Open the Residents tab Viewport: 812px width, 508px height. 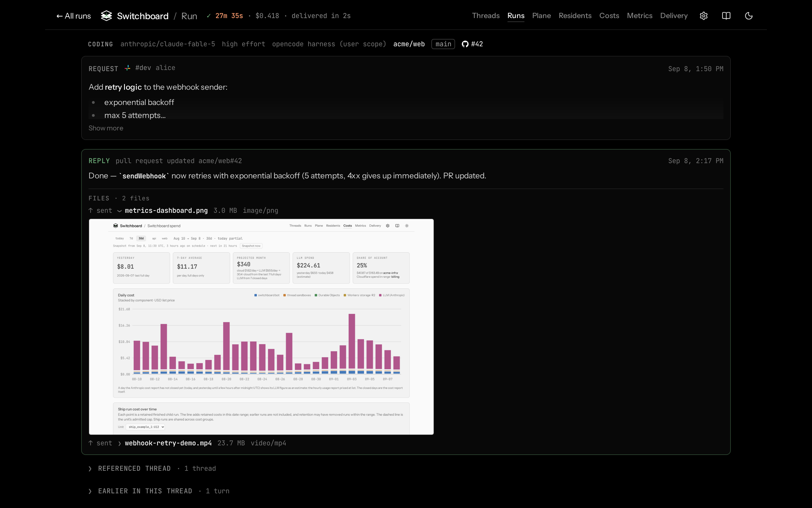click(575, 16)
